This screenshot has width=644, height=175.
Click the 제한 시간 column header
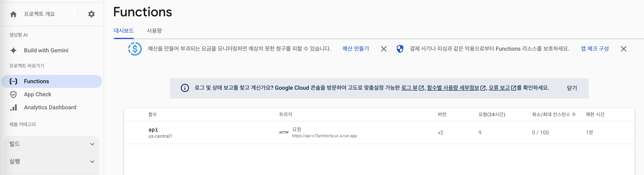(x=595, y=114)
